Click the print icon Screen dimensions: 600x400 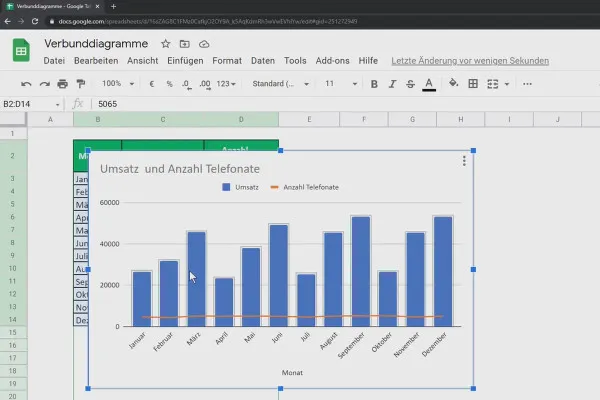[x=61, y=84]
